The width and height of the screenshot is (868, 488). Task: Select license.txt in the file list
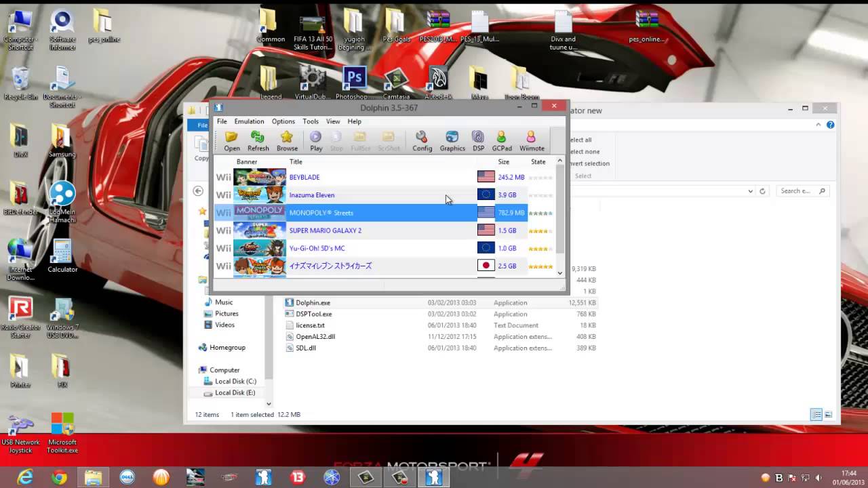tap(310, 325)
